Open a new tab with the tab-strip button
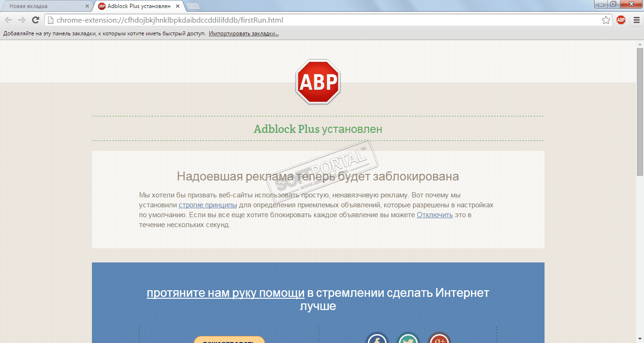Viewport: 644px width, 343px height. pos(193,6)
